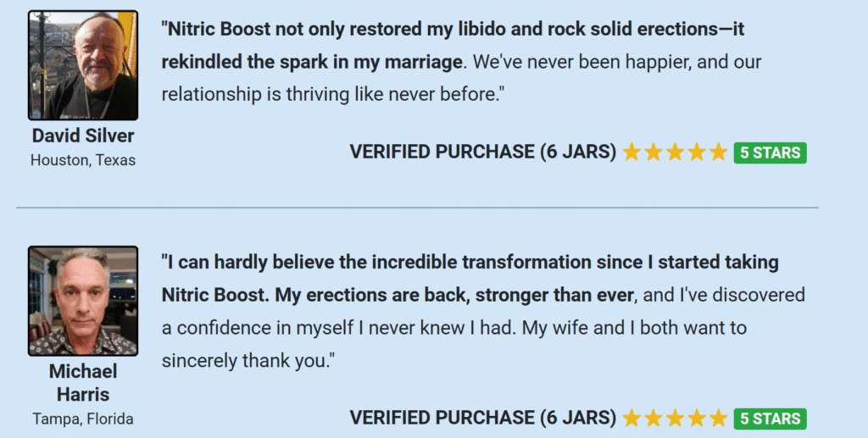The image size is (868, 438).
Task: Click third gold star in David Silver's review
Action: (676, 152)
